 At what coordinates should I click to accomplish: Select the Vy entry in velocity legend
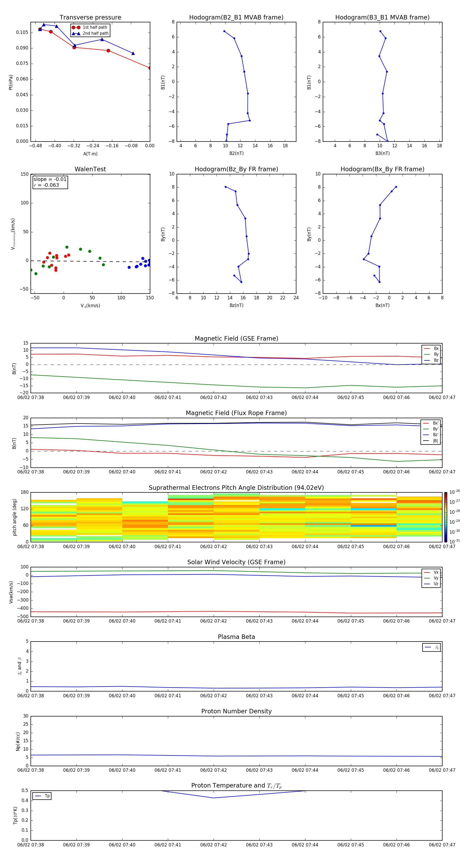tap(431, 578)
